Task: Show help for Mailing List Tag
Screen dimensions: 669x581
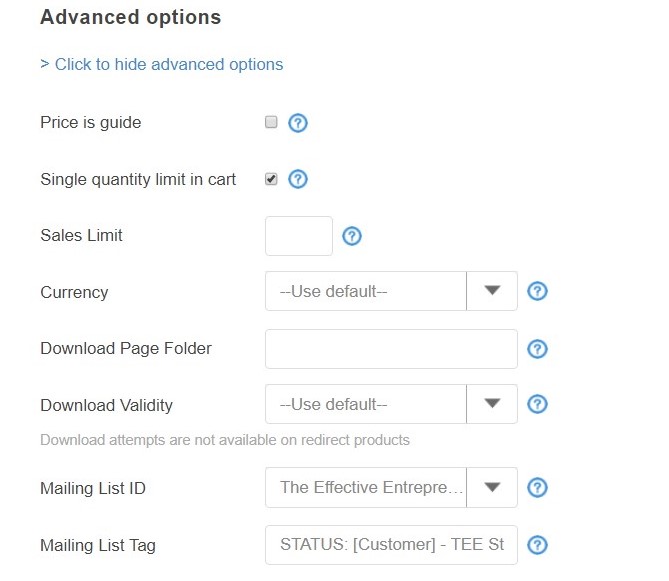Action: click(537, 545)
